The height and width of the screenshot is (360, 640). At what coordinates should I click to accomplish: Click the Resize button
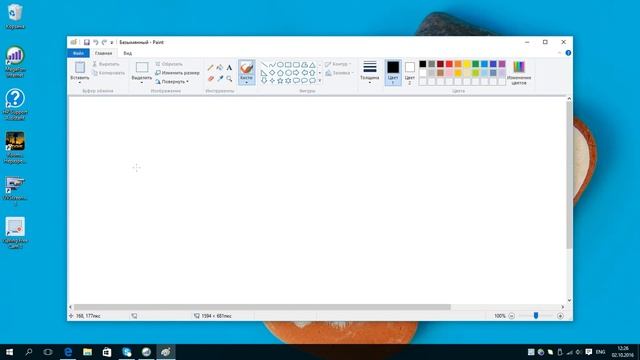tap(177, 73)
